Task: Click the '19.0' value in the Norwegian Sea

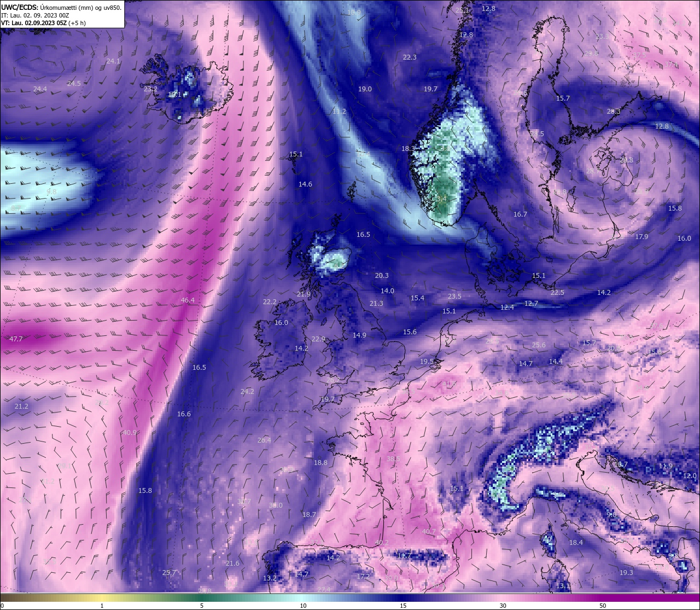Action: pos(365,89)
